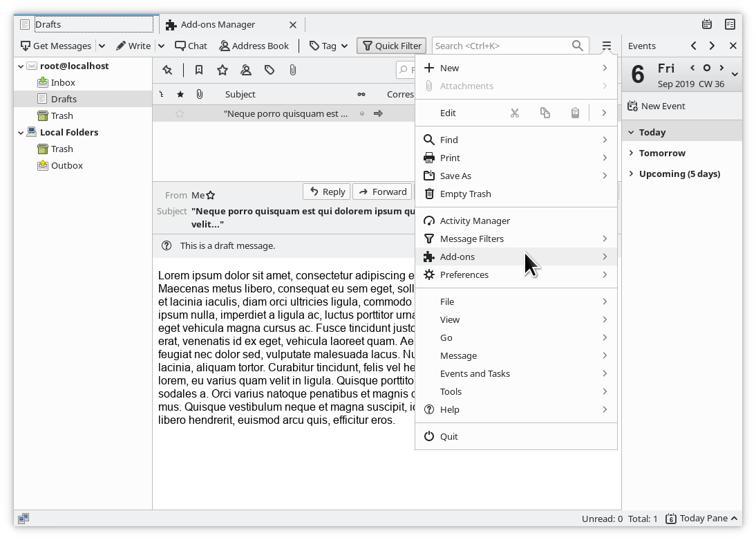This screenshot has width=756, height=540.
Task: Toggle the Quick Filter button
Action: click(392, 46)
